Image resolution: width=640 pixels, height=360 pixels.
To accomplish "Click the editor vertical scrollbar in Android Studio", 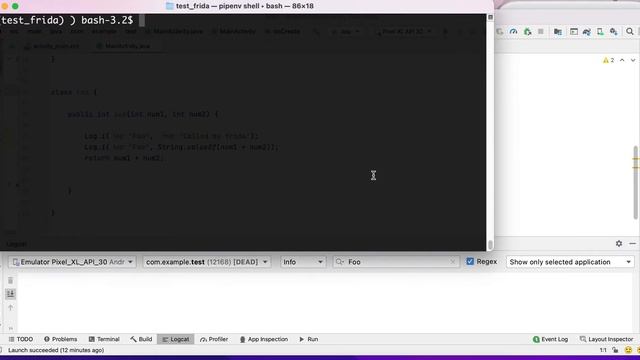I will click(636, 183).
